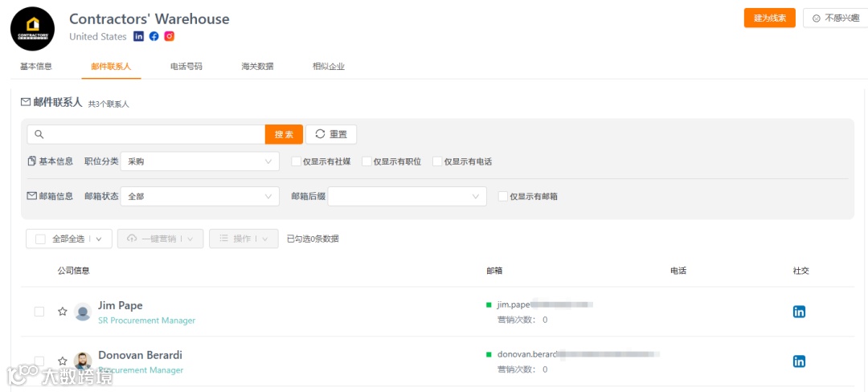The height and width of the screenshot is (392, 868).
Task: Click Donovan Berardi's avatar photo
Action: pos(83,361)
